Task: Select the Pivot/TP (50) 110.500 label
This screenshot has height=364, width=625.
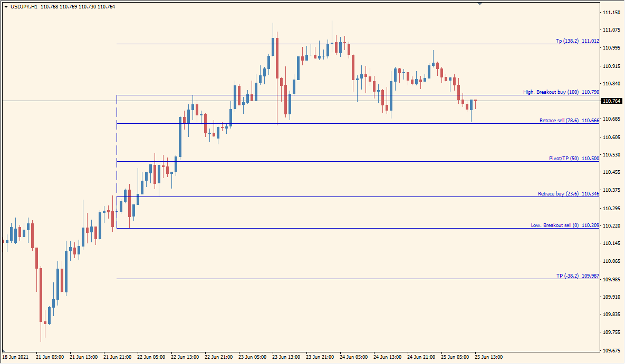Action: pos(574,159)
